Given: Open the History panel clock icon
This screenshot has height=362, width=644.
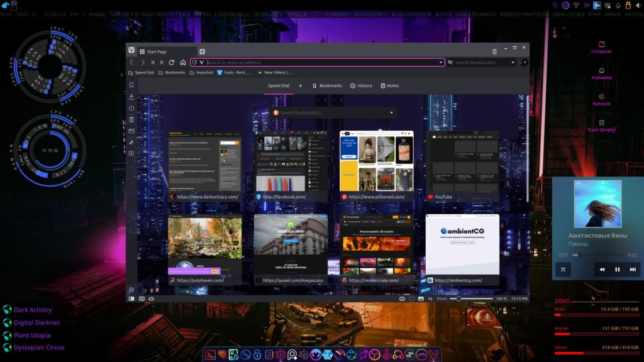Looking at the screenshot, I should tap(131, 108).
